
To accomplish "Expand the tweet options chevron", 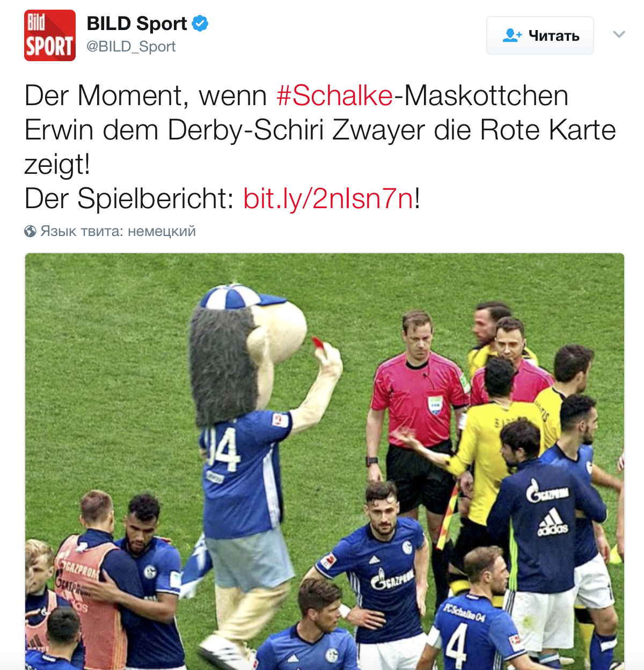I will point(619,35).
